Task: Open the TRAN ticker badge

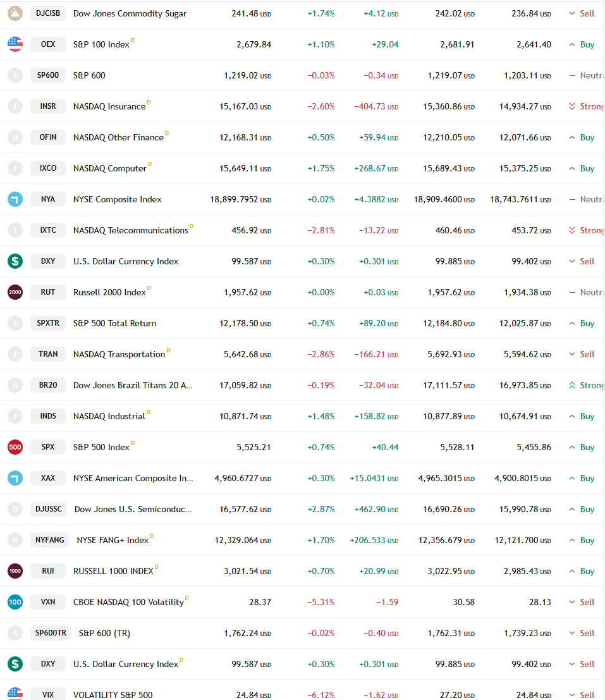Action: point(48,354)
